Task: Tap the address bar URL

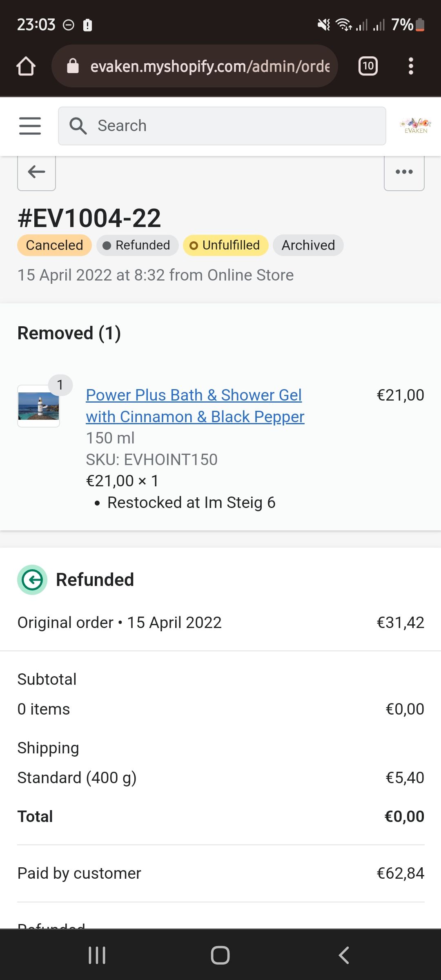Action: pyautogui.click(x=209, y=66)
